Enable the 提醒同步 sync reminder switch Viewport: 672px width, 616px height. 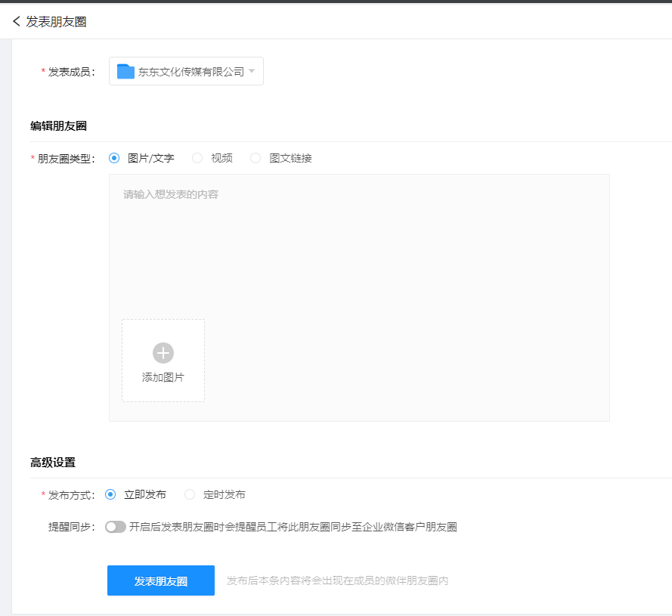click(x=114, y=527)
